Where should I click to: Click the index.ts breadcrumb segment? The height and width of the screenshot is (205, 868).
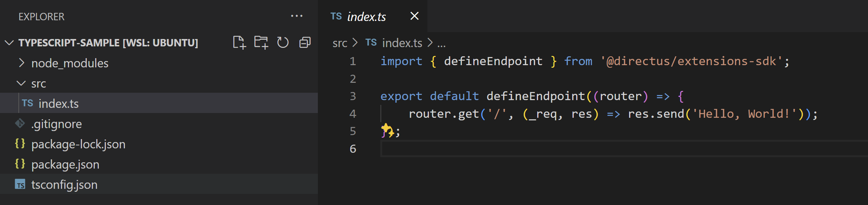tap(402, 43)
